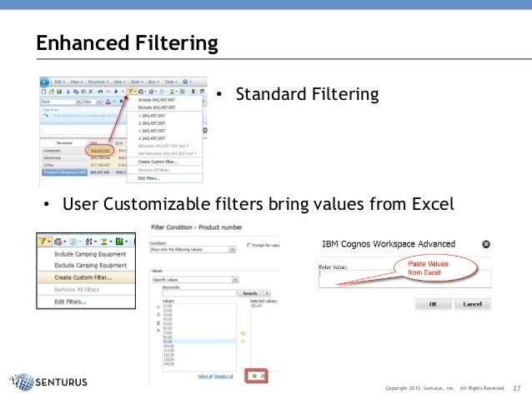Click the blue Help question mark icon
This screenshot has height=399, width=532.
pyautogui.click(x=185, y=82)
